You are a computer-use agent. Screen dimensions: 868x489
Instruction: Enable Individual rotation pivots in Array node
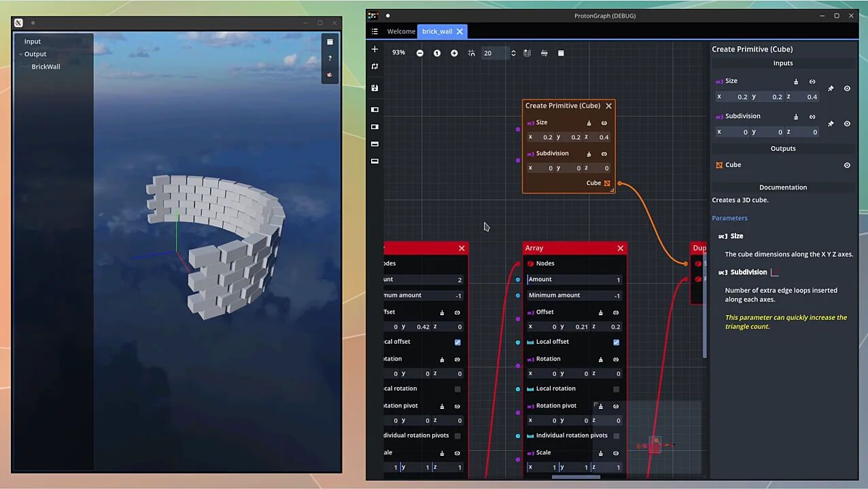click(x=616, y=435)
